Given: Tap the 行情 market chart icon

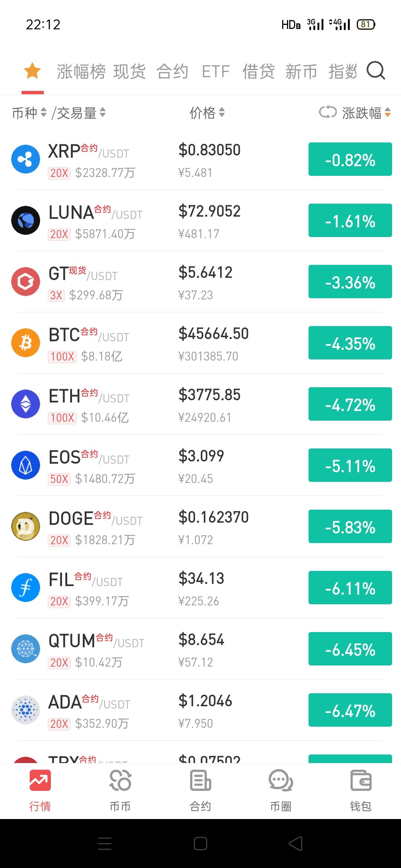Looking at the screenshot, I should 40,780.
